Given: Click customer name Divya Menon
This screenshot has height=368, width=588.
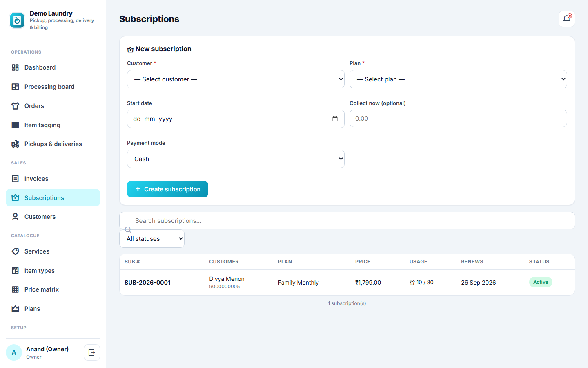Looking at the screenshot, I should point(227,279).
